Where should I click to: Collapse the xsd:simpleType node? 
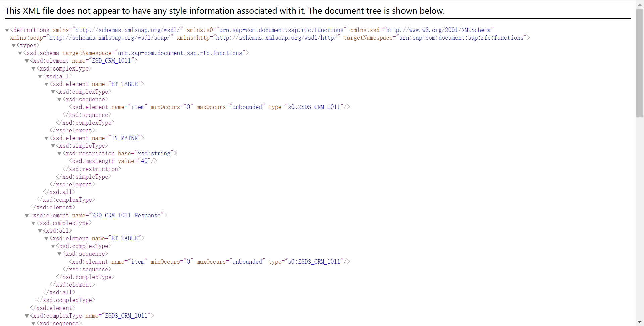click(53, 146)
